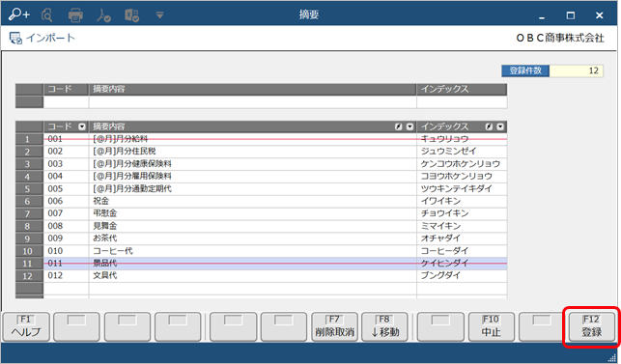Click the printer icon

tap(75, 15)
